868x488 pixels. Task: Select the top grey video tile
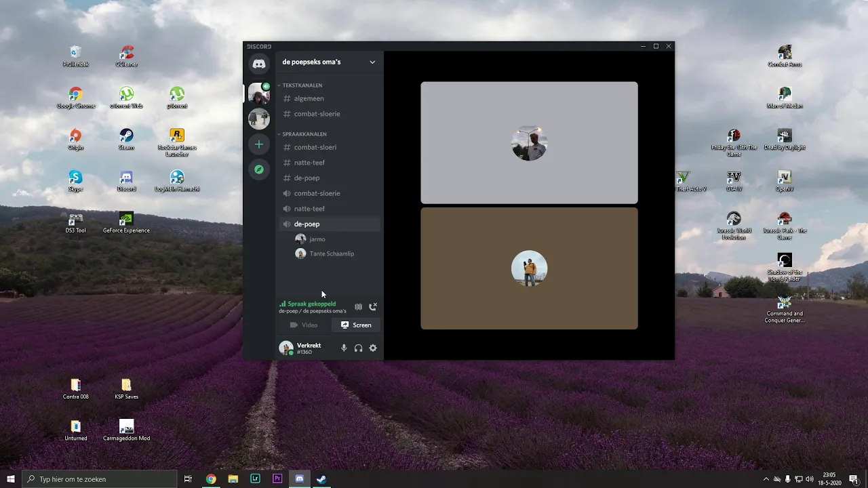pyautogui.click(x=529, y=142)
